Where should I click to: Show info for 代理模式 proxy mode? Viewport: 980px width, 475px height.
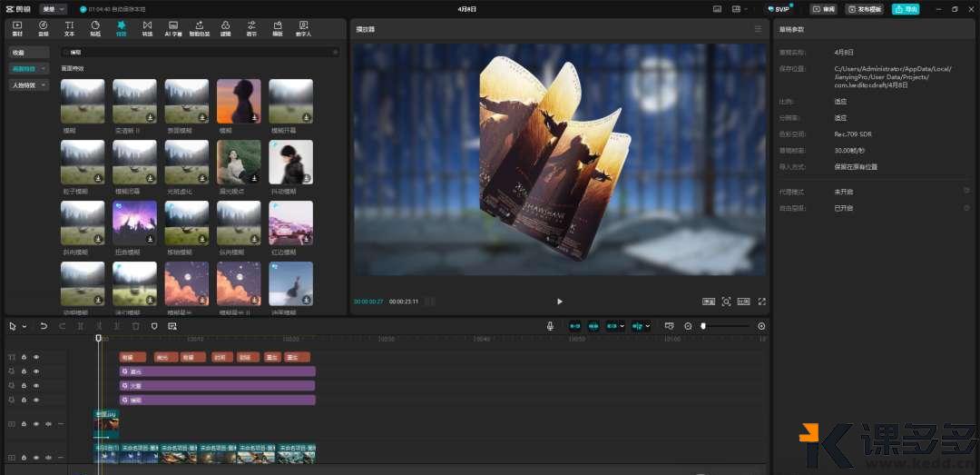[966, 190]
